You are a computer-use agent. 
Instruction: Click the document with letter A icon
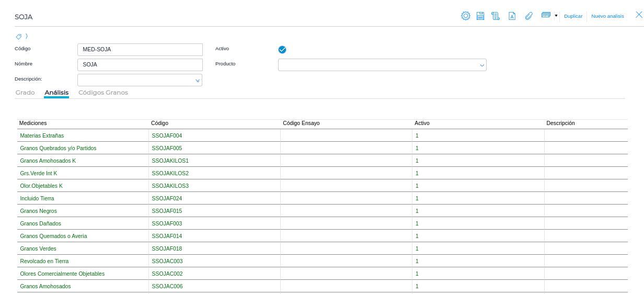pos(512,16)
